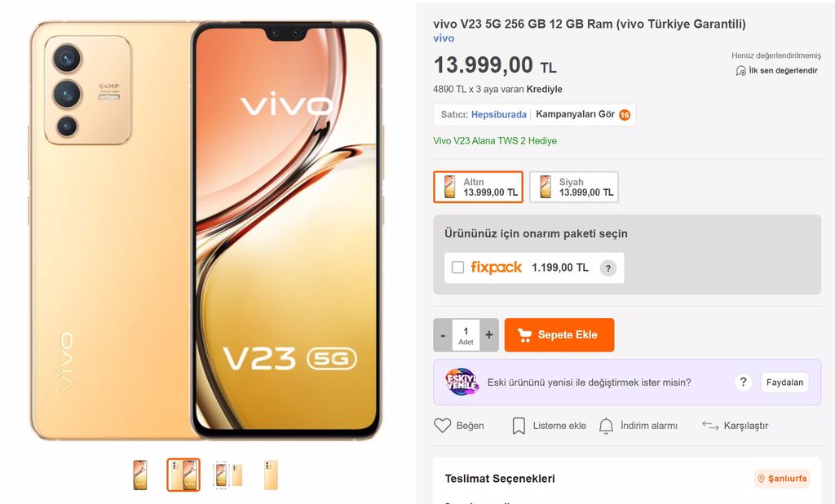Click the heart icon next to Beğen

442,425
